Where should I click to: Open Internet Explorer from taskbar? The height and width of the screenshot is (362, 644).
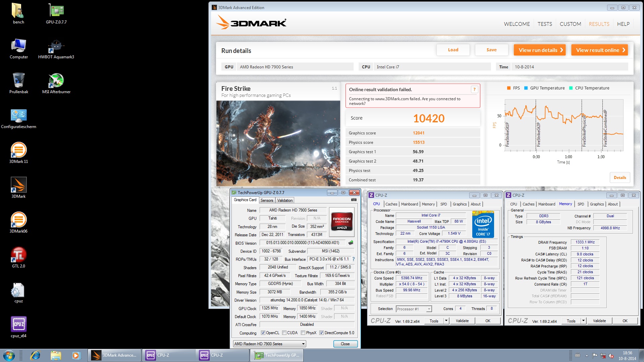[x=35, y=355]
